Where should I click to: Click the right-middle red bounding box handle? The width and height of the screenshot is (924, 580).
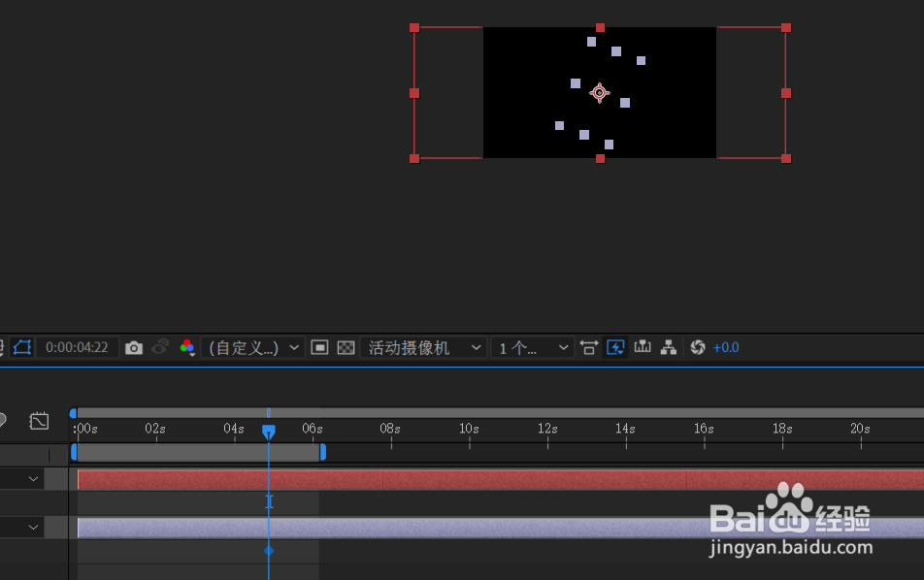coord(786,93)
